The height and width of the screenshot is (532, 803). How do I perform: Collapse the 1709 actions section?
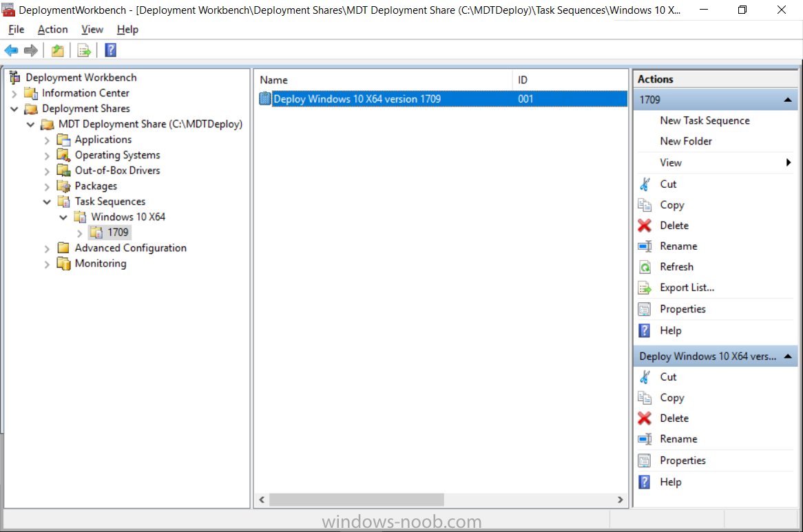coord(788,100)
